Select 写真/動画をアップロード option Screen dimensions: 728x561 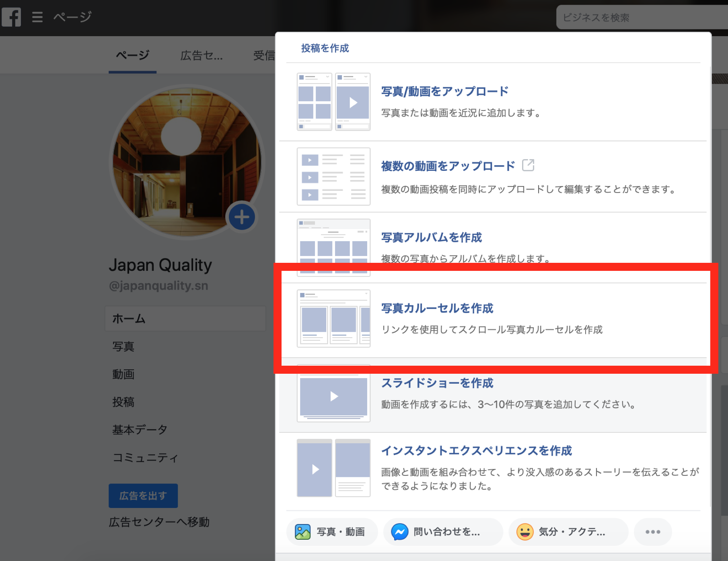click(444, 92)
